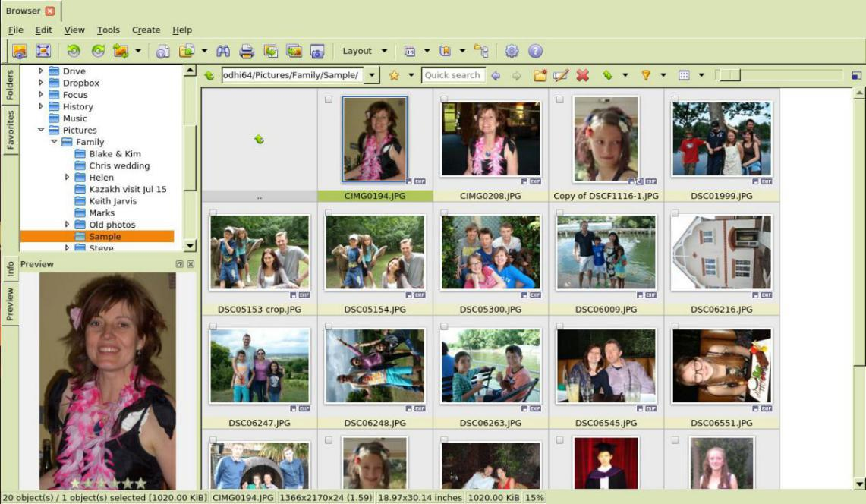
Task: Open help with the question mark icon
Action: pos(535,52)
